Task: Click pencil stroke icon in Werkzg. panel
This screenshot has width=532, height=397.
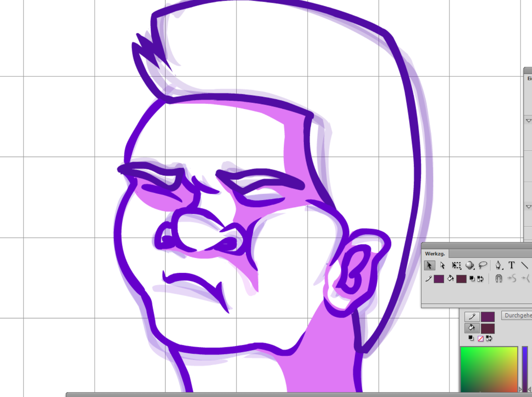Action: coord(429,279)
